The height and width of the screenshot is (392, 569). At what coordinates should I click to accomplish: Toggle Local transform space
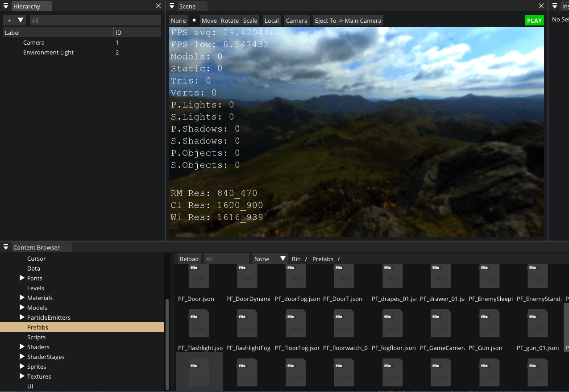272,21
